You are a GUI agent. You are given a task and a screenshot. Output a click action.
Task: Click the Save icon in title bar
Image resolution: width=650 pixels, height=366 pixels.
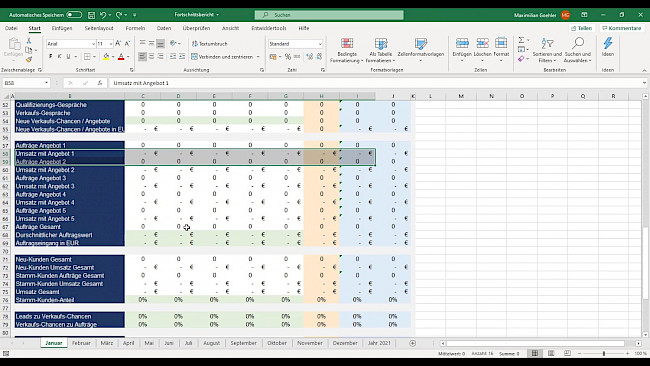pyautogui.click(x=92, y=15)
